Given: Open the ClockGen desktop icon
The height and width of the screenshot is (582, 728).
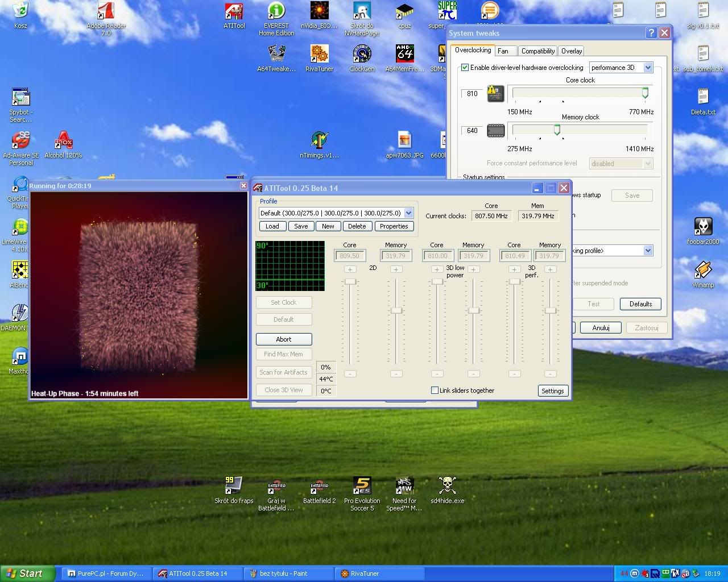Looking at the screenshot, I should pyautogui.click(x=362, y=59).
